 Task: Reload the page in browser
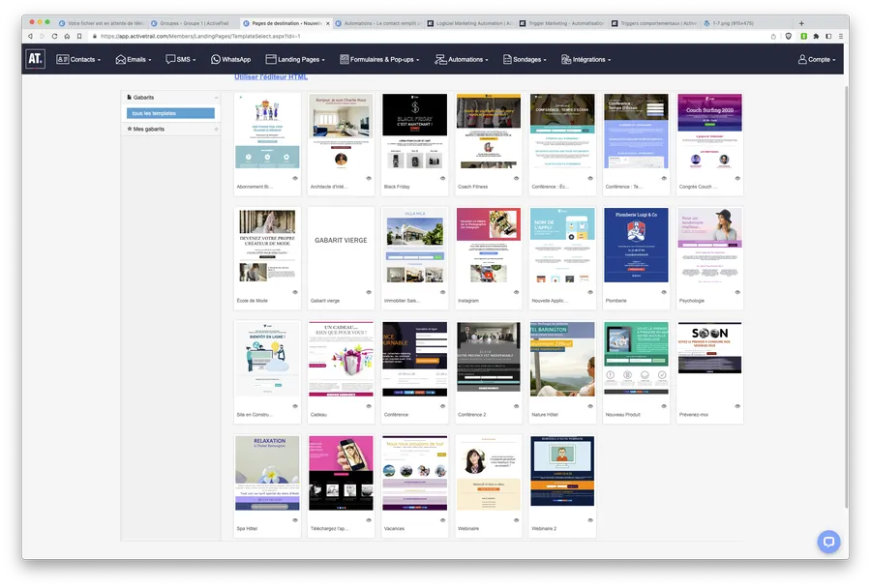[x=54, y=36]
